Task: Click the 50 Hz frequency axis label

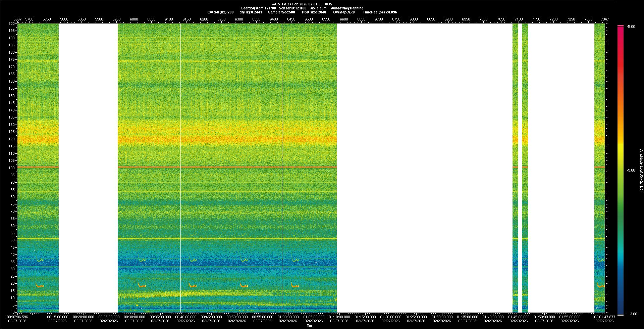Action: tap(12, 240)
